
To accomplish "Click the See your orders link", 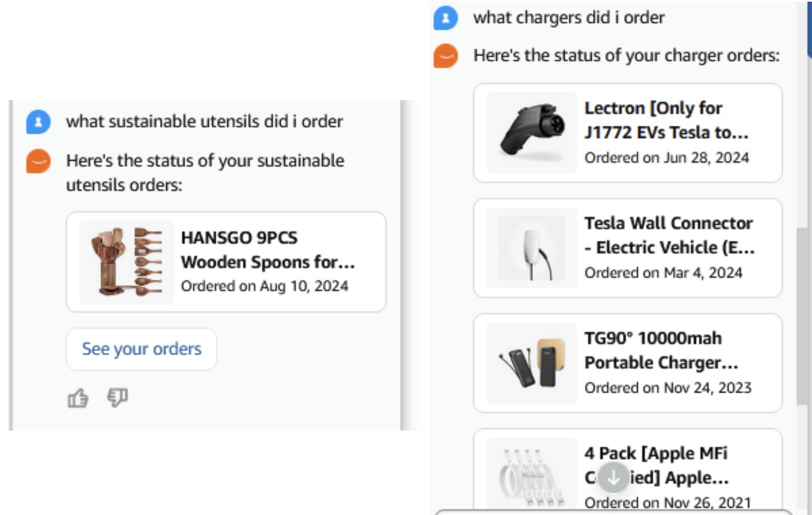I will pyautogui.click(x=141, y=349).
